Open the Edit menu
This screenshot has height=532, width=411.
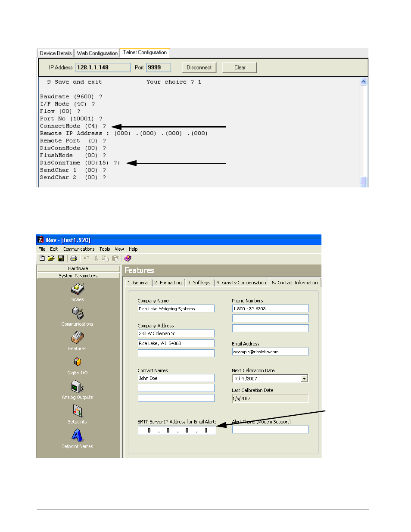[54, 249]
